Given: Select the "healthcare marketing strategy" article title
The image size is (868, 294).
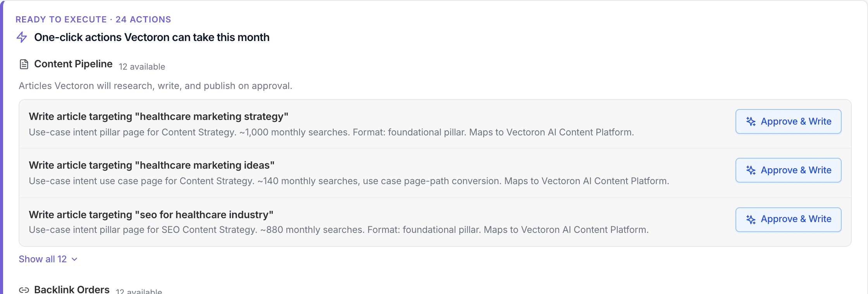Looking at the screenshot, I should click(x=158, y=116).
